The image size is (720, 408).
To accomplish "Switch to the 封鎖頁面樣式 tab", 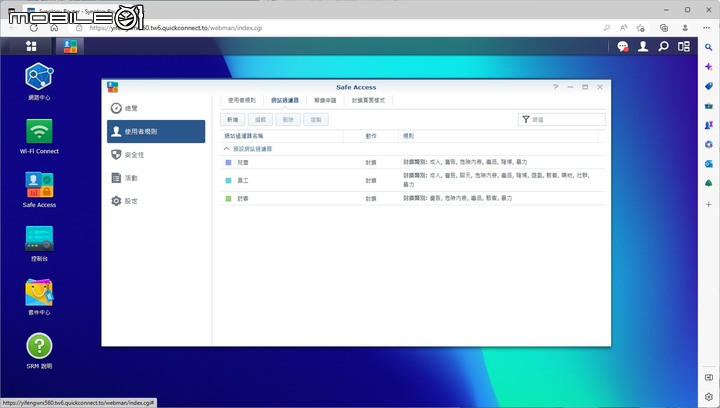I will (368, 100).
